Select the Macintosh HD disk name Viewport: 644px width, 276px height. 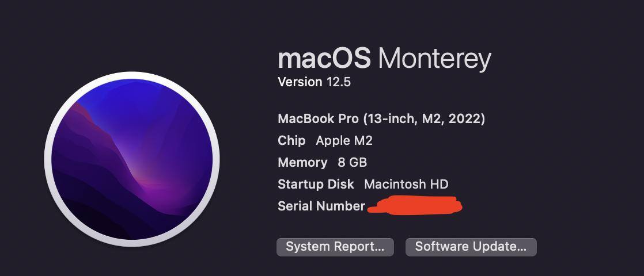406,185
